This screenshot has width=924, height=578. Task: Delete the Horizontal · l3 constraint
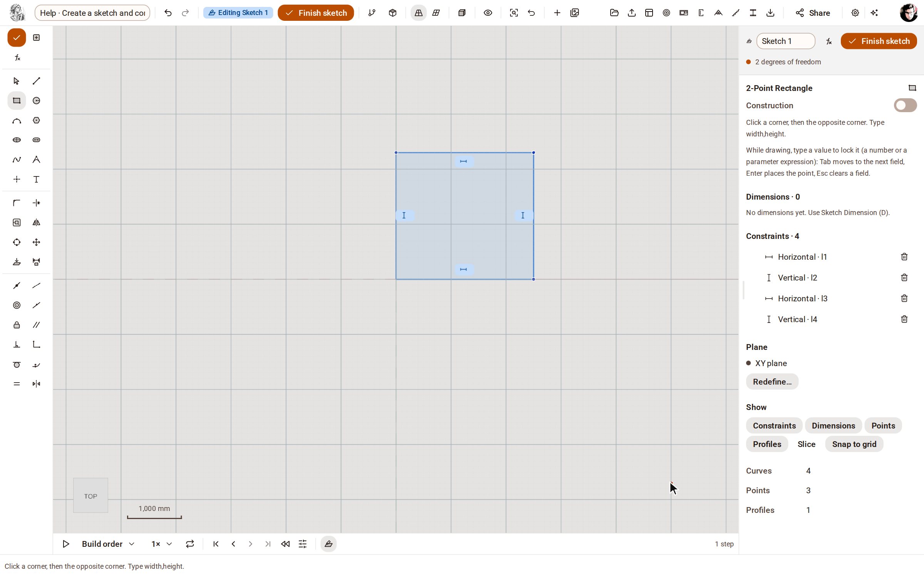click(x=904, y=298)
